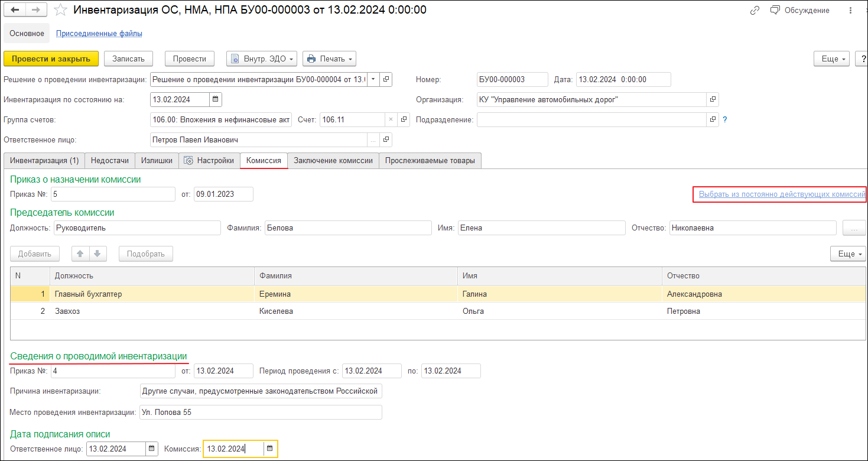Switch to the Инвентаризация (1) tab
The width and height of the screenshot is (868, 461).
(44, 160)
